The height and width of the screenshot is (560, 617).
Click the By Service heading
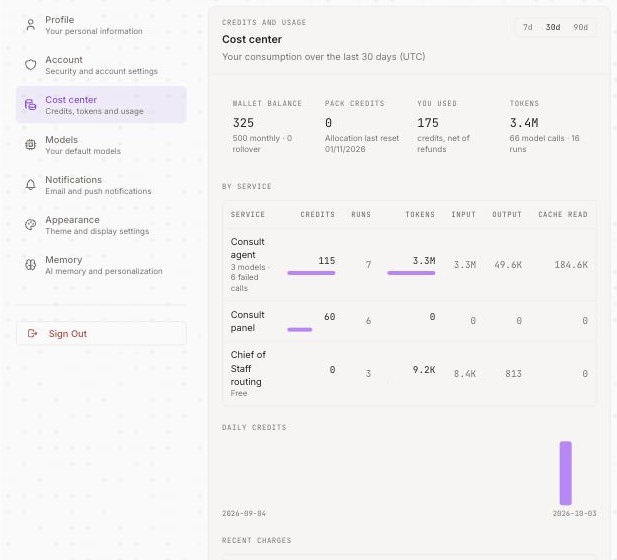click(x=247, y=187)
